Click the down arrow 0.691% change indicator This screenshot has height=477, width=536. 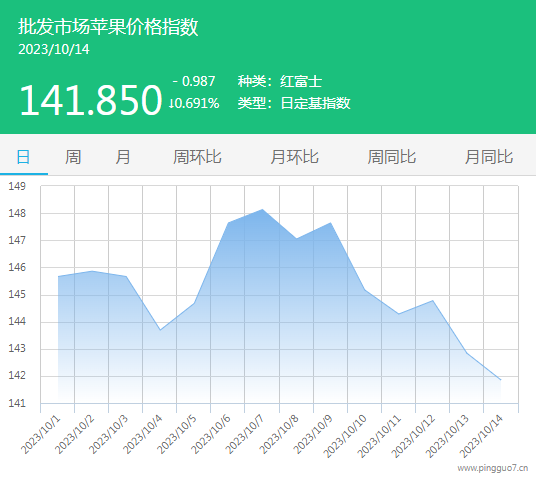click(x=194, y=103)
